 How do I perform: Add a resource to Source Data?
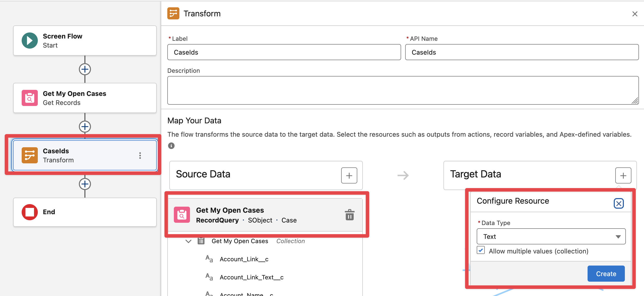(349, 175)
